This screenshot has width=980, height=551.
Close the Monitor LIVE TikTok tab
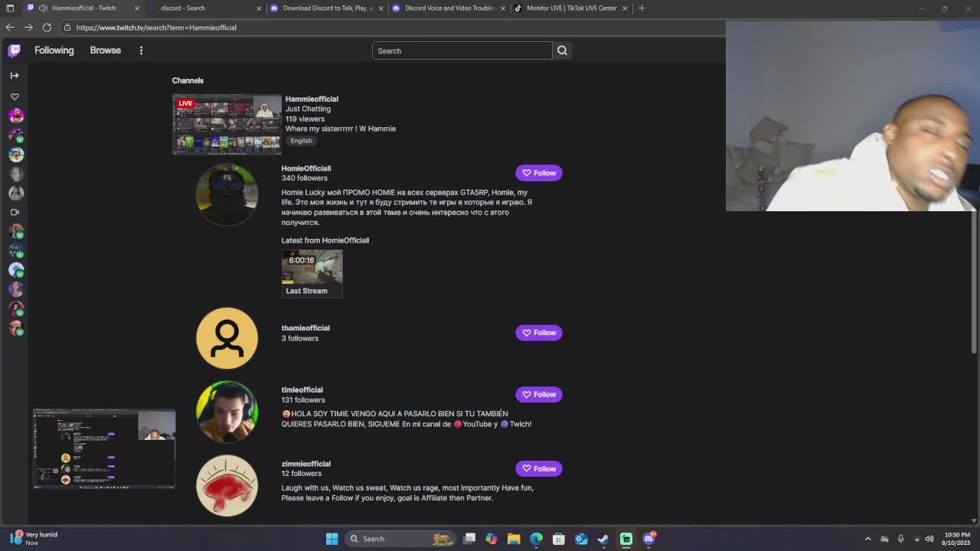[x=625, y=8]
